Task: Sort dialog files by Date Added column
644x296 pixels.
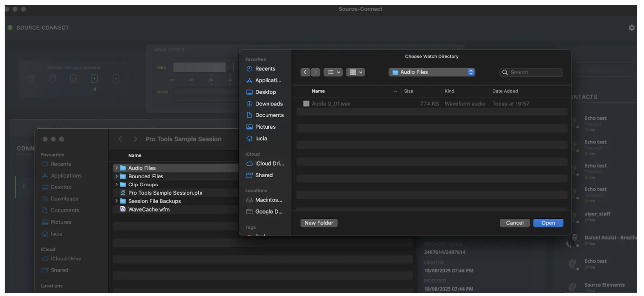Action: click(x=505, y=91)
